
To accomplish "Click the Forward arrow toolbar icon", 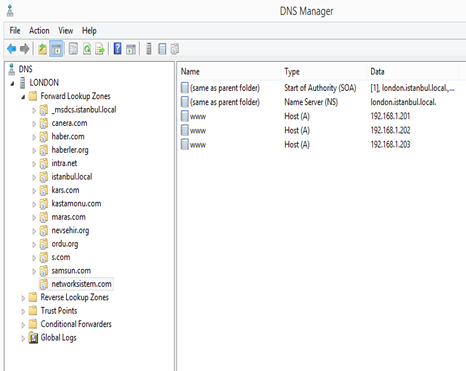I will tap(25, 49).
